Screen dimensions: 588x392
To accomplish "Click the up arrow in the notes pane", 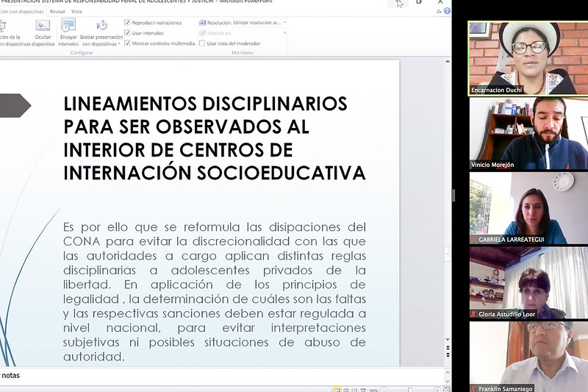I will tap(448, 371).
